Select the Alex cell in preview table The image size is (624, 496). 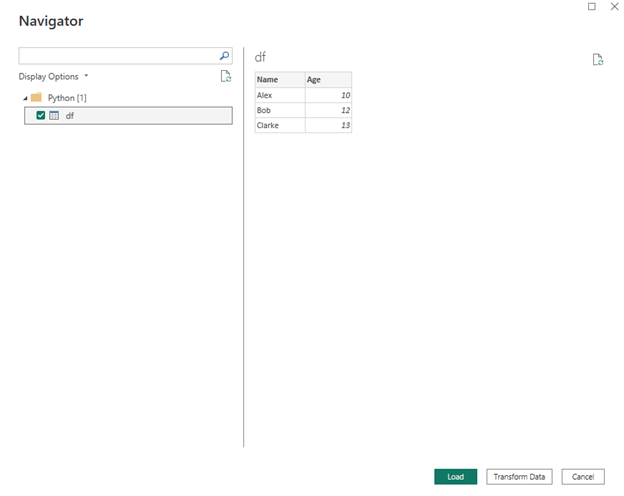pyautogui.click(x=279, y=95)
